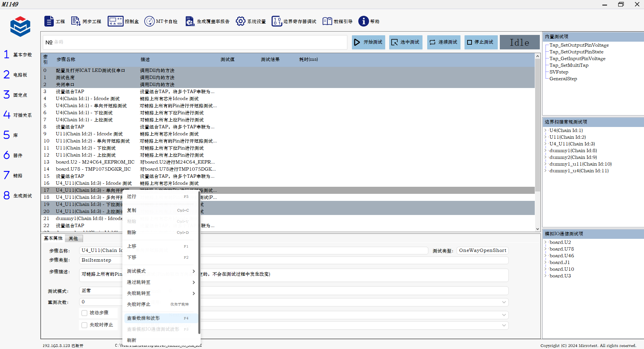Click the M1149 blue cube logo
The width and height of the screenshot is (644, 349).
(x=20, y=26)
